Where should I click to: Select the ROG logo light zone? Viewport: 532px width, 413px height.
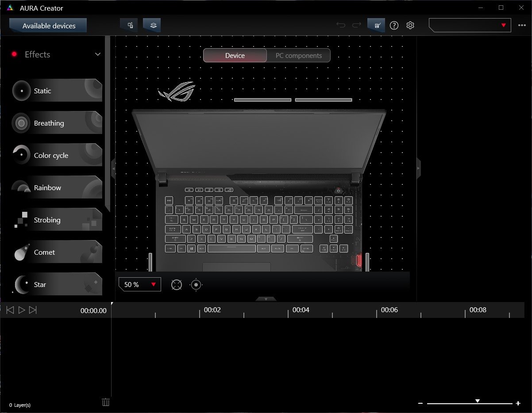click(177, 91)
